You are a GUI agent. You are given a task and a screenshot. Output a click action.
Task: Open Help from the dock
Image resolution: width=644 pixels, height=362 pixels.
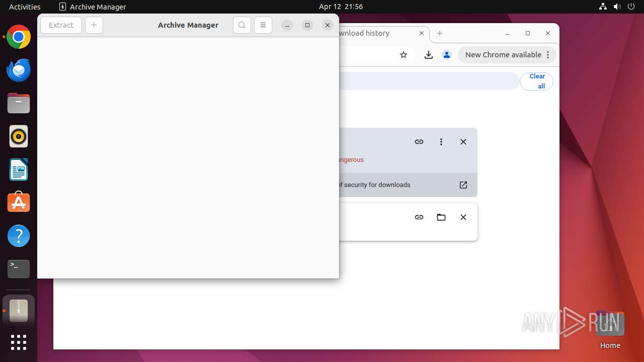[x=19, y=236]
